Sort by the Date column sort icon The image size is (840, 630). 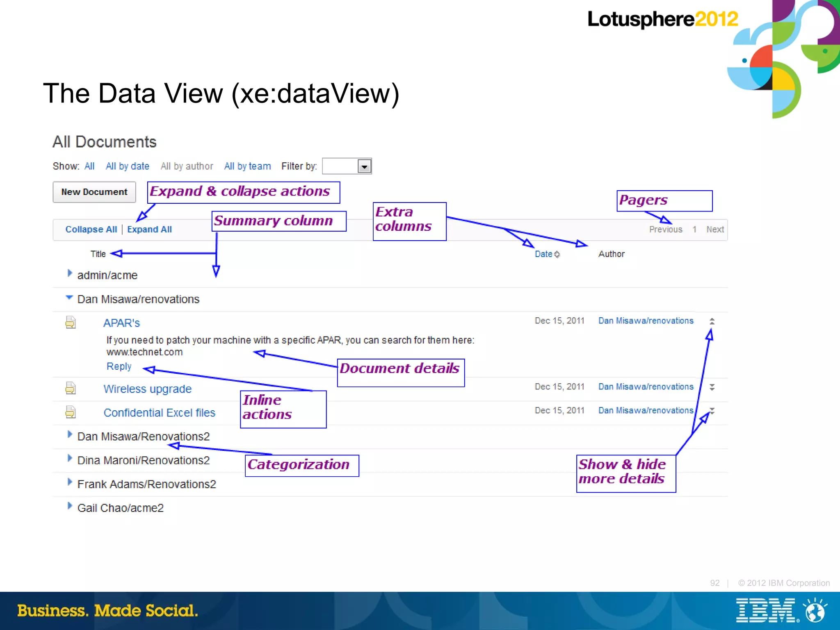(557, 255)
